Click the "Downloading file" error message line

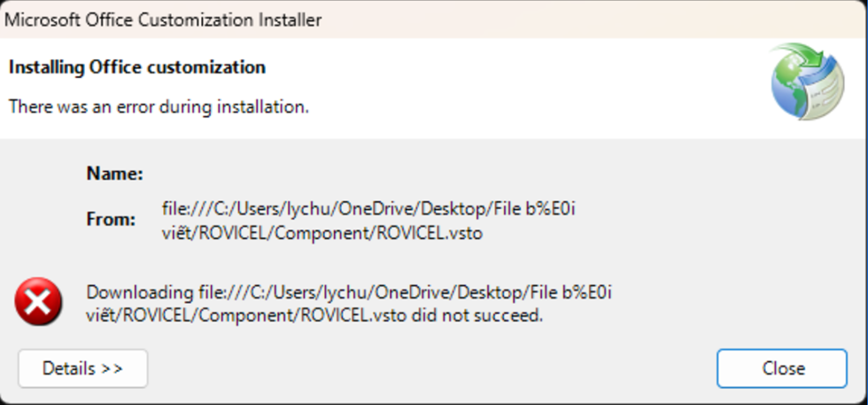click(x=350, y=292)
